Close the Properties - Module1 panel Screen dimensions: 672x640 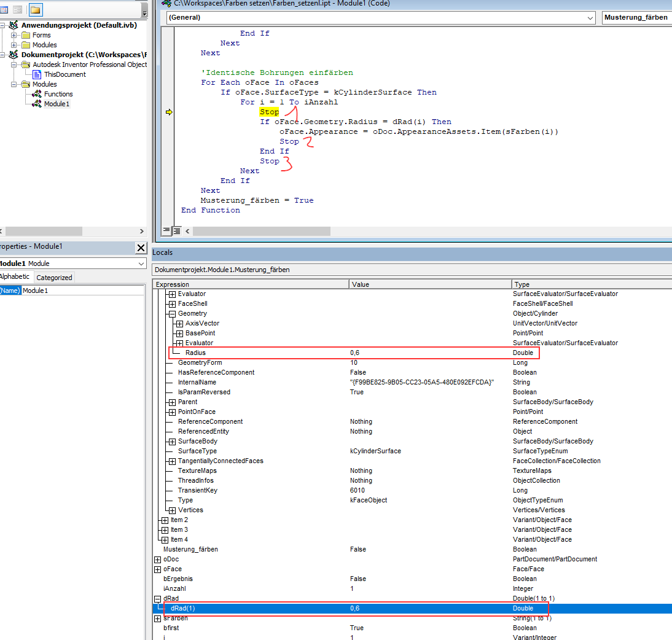point(141,248)
